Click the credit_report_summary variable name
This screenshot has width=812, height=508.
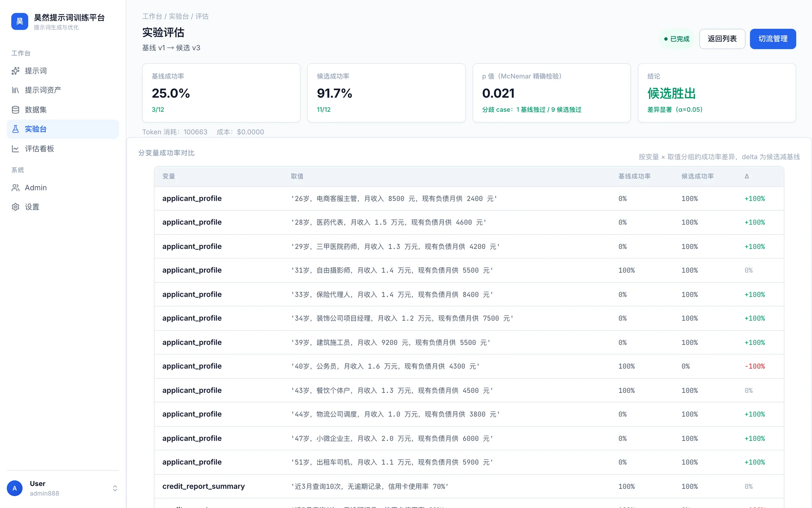pyautogui.click(x=204, y=486)
